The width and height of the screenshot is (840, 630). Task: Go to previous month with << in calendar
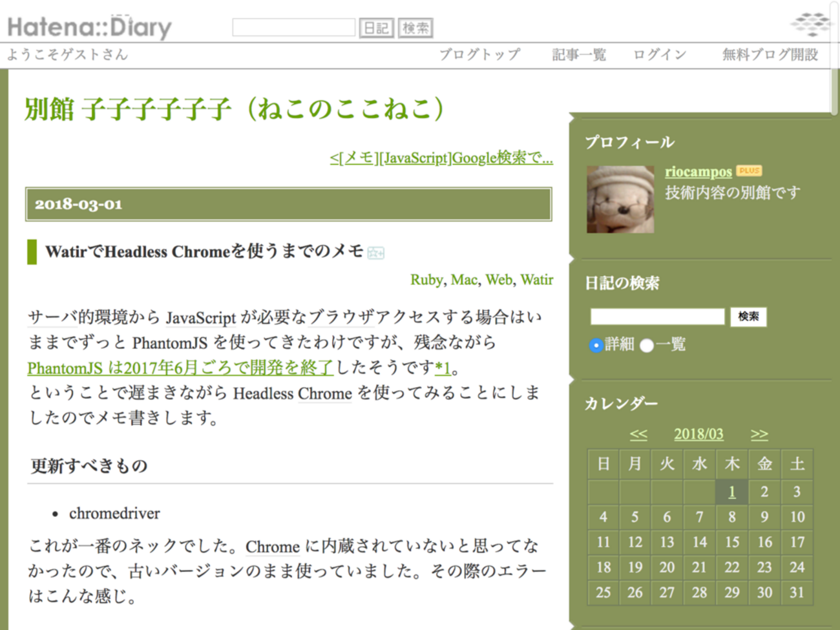[x=638, y=434]
